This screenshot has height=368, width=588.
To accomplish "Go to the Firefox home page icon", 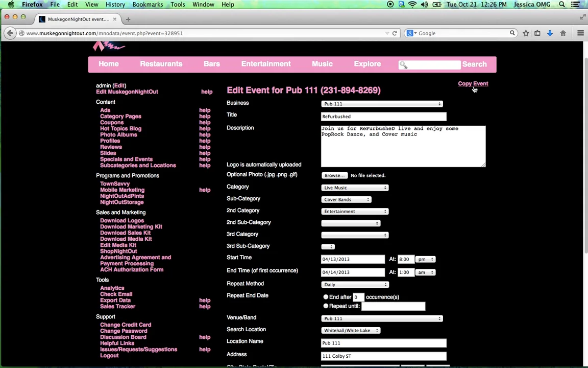I will (x=563, y=33).
